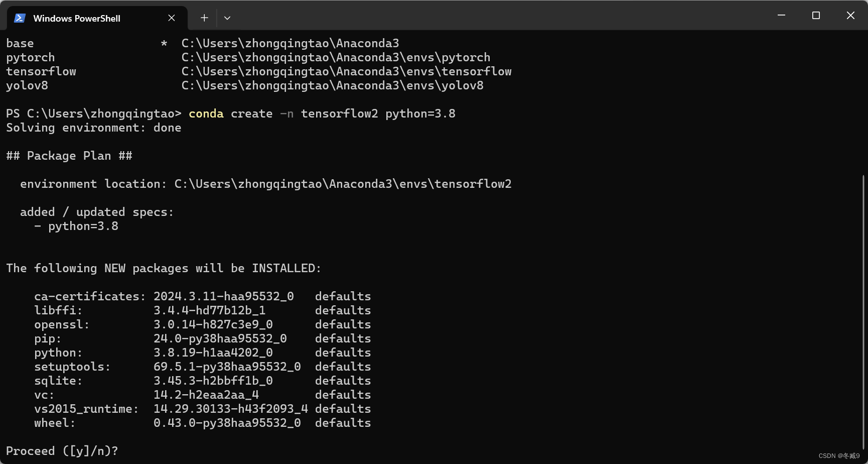868x464 pixels.
Task: Click the wheel package entry
Action: 54,423
